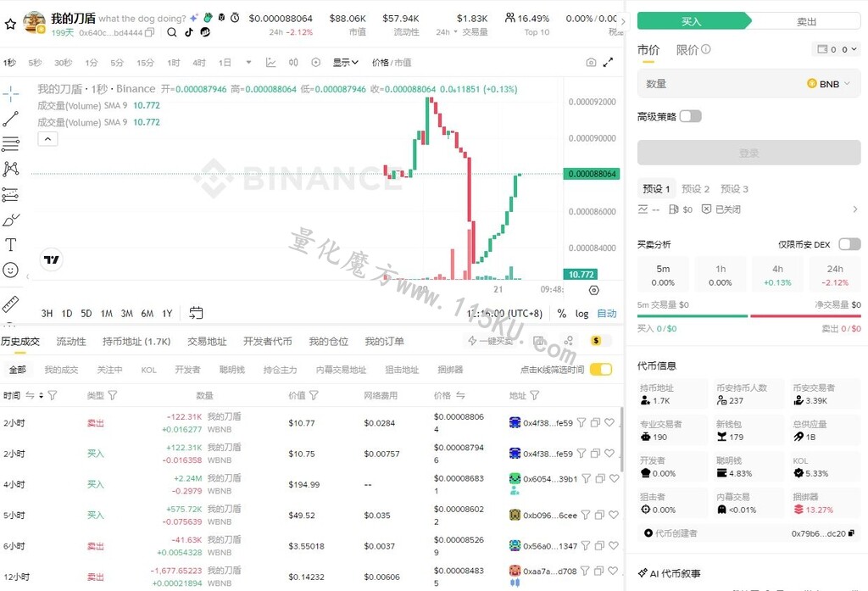
Task: Open the emoji sticker tool
Action: (10, 270)
